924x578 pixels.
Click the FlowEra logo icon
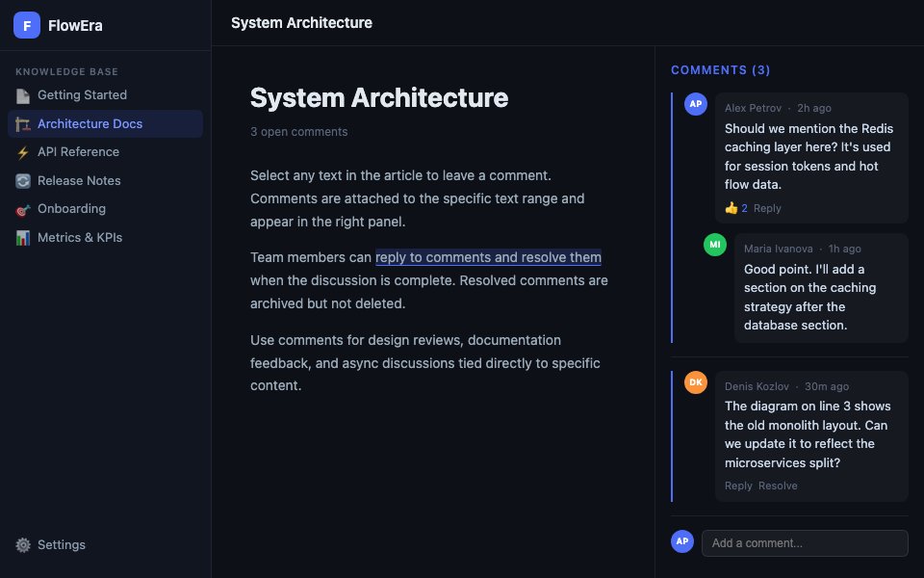27,25
